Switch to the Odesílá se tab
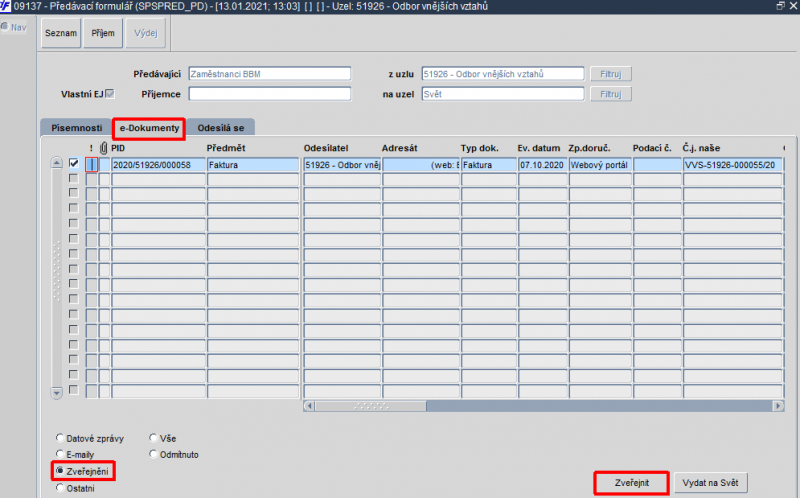 point(221,128)
